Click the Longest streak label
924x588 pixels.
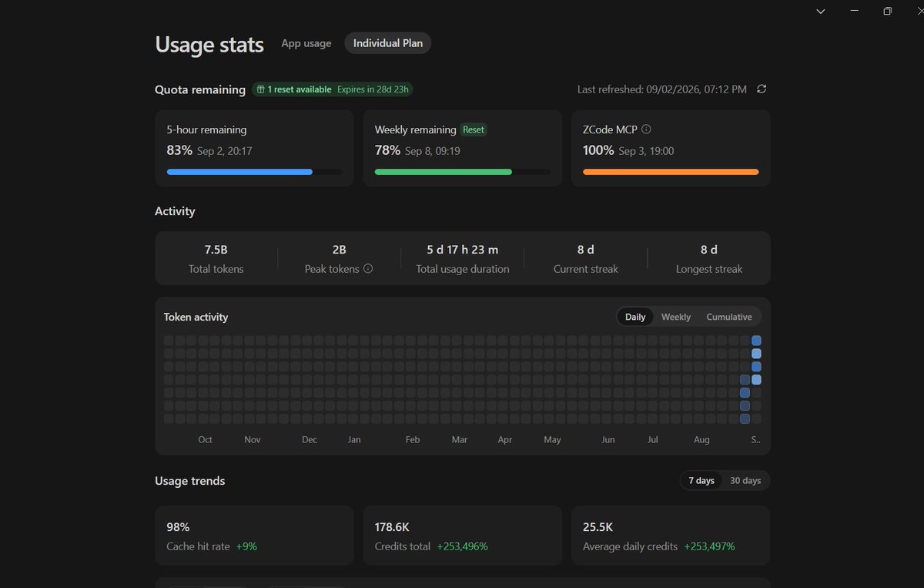pos(709,269)
